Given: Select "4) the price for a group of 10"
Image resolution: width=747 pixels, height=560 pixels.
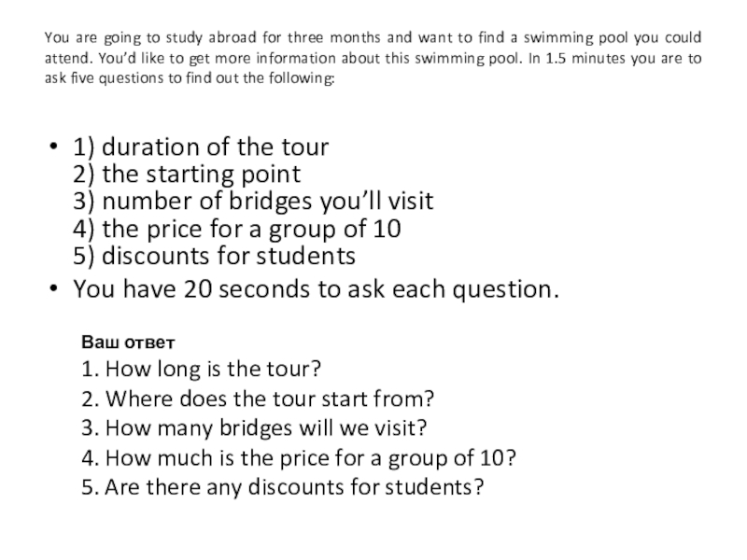Looking at the screenshot, I should pos(238,229).
